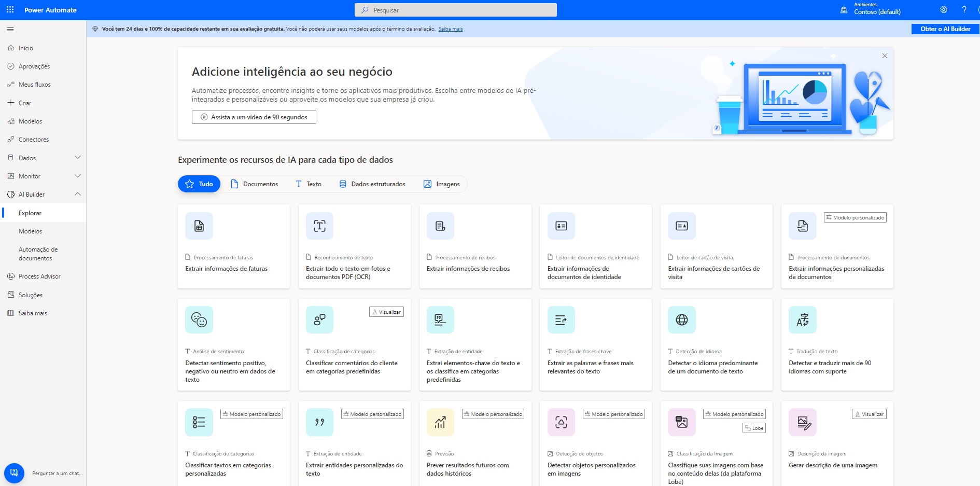Viewport: 980px width, 486px height.
Task: Click the language detection globe icon
Action: tap(682, 320)
